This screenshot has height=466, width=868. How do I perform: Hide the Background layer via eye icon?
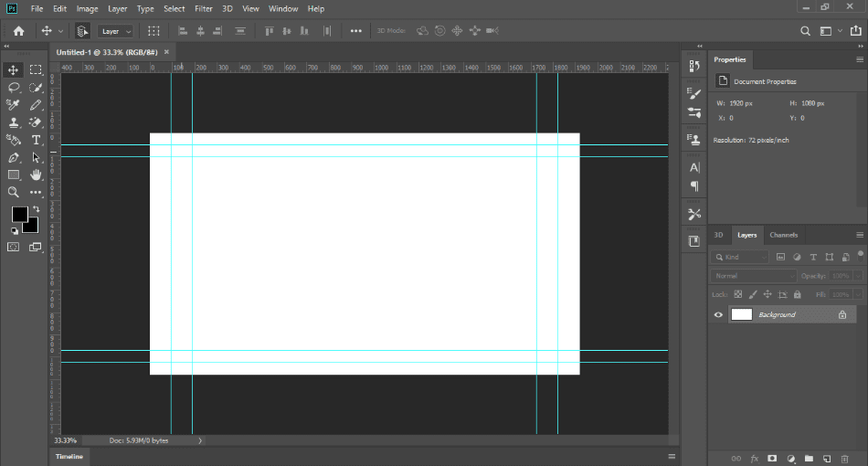point(718,314)
